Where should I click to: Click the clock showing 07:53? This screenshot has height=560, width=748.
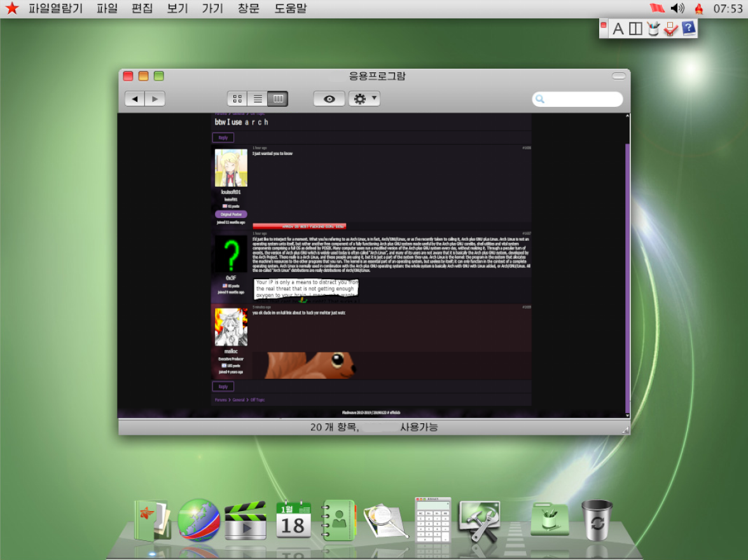[728, 8]
